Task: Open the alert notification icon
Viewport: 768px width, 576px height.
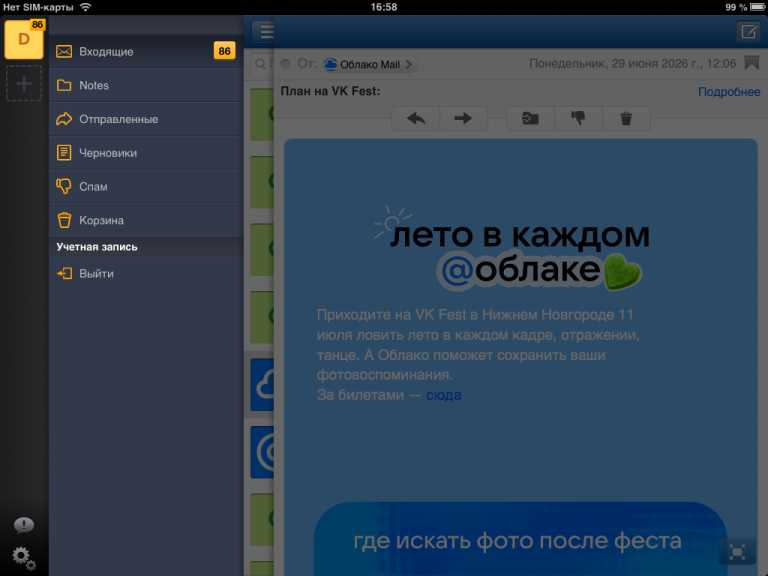Action: (24, 525)
